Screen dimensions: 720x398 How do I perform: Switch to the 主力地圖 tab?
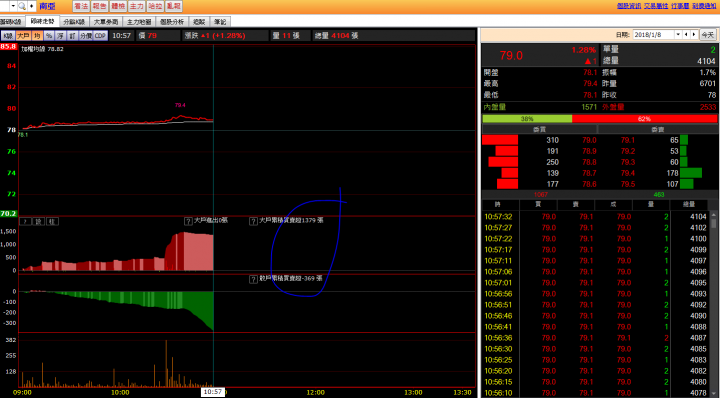[x=139, y=22]
